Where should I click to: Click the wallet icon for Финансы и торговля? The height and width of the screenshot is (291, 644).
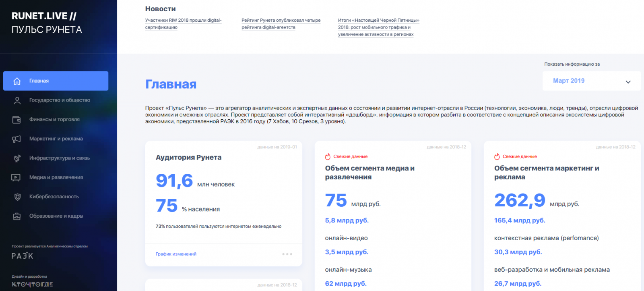point(17,120)
